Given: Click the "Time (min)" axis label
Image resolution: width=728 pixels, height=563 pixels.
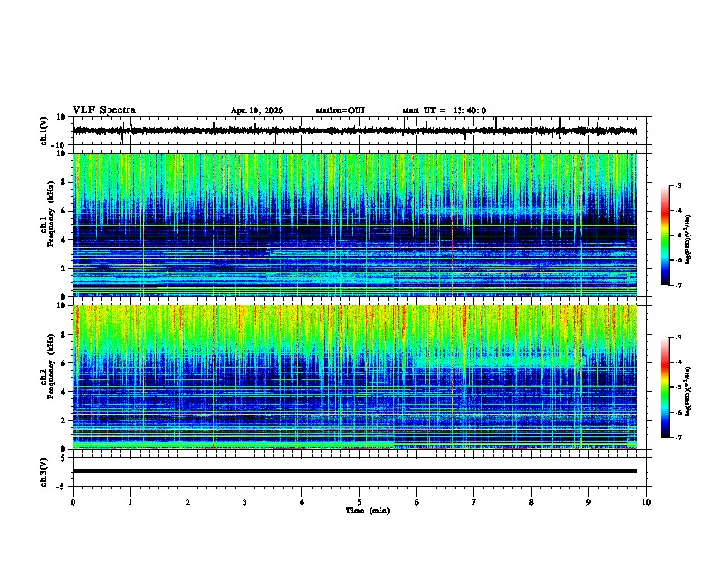Looking at the screenshot, I should (x=368, y=511).
